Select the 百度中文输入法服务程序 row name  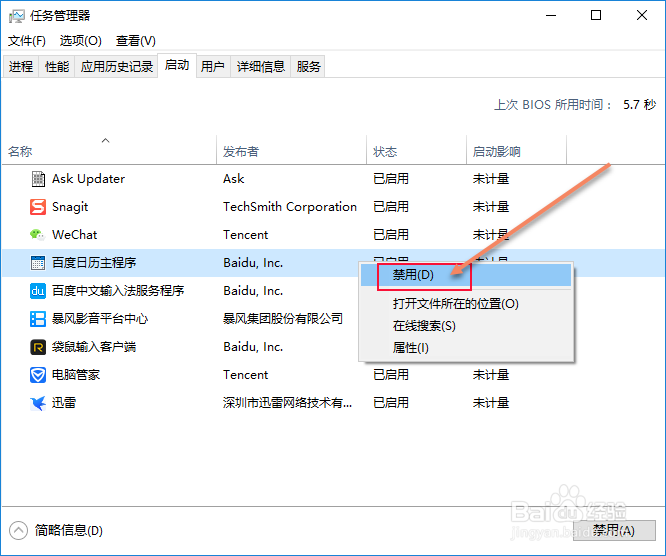[118, 291]
